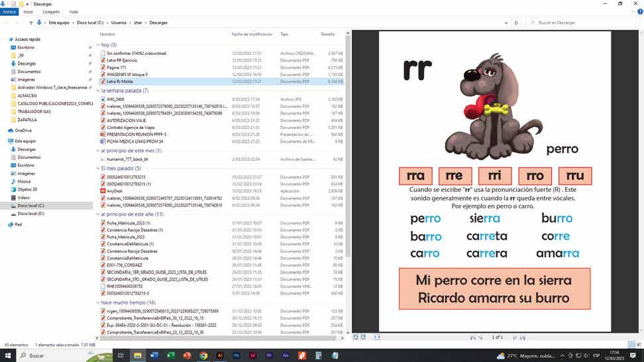Select image file 'IMG_0468'

click(x=115, y=99)
